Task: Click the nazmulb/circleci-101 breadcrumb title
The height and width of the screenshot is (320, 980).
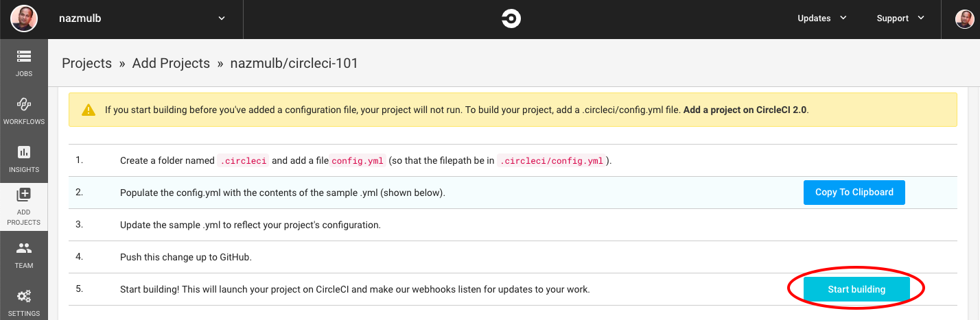Action: coord(294,64)
